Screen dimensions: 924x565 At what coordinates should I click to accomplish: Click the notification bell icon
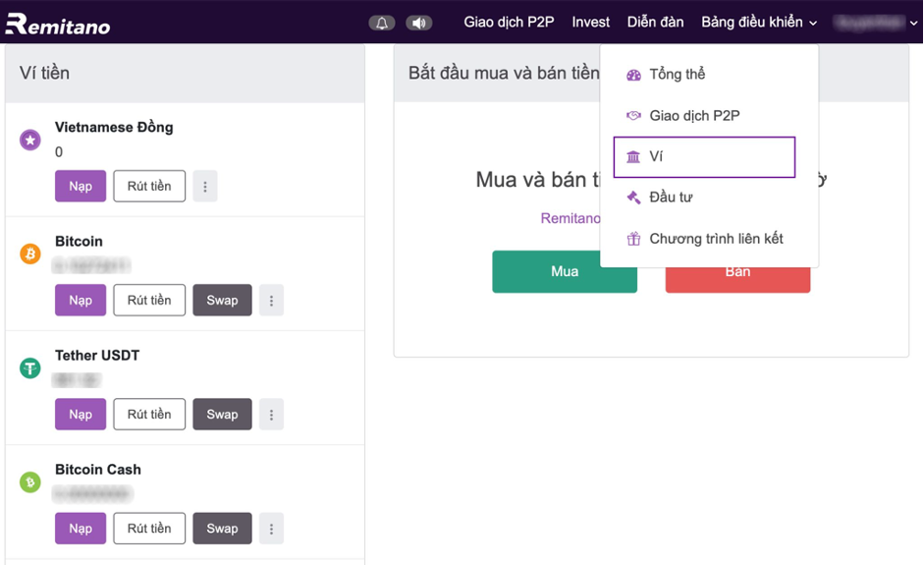381,23
